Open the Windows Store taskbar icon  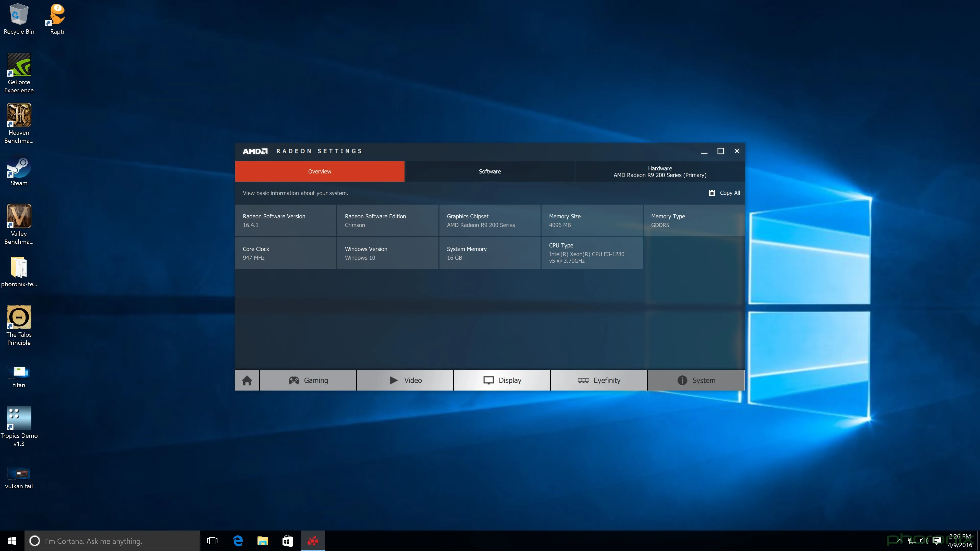(288, 541)
